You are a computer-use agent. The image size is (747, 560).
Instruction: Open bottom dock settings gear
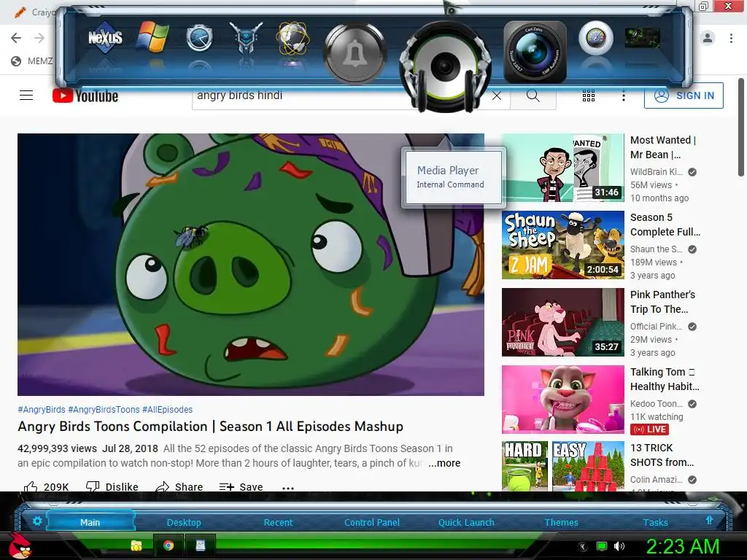coord(37,521)
